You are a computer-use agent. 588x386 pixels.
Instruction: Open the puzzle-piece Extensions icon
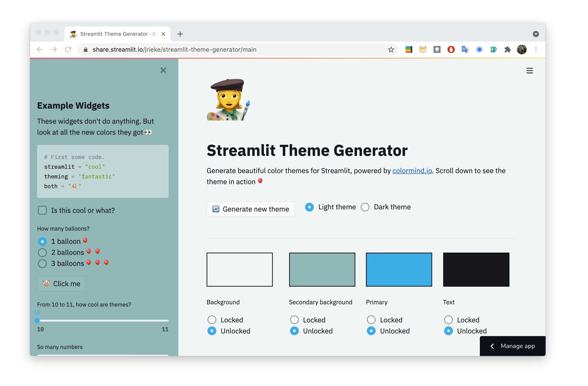click(x=507, y=50)
